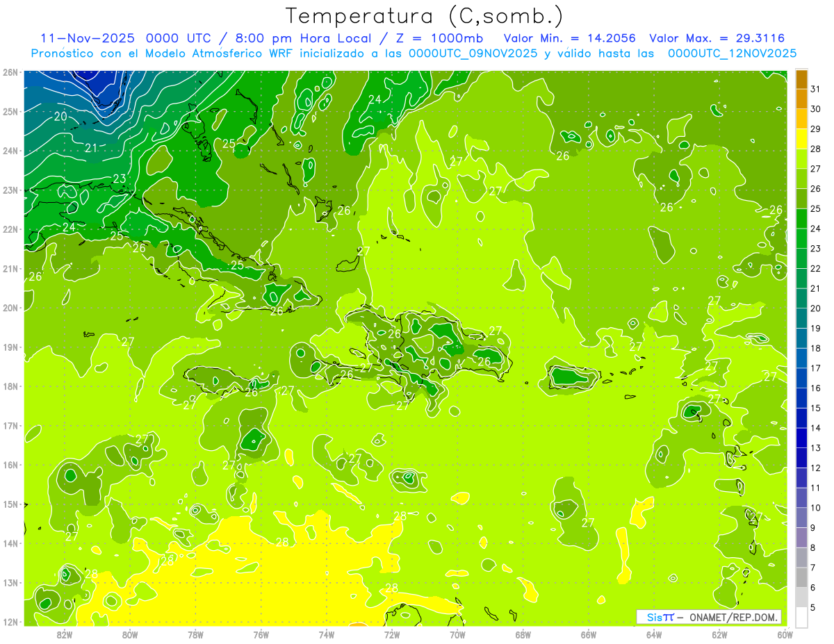Click the latitude axis label 12N

point(10,622)
